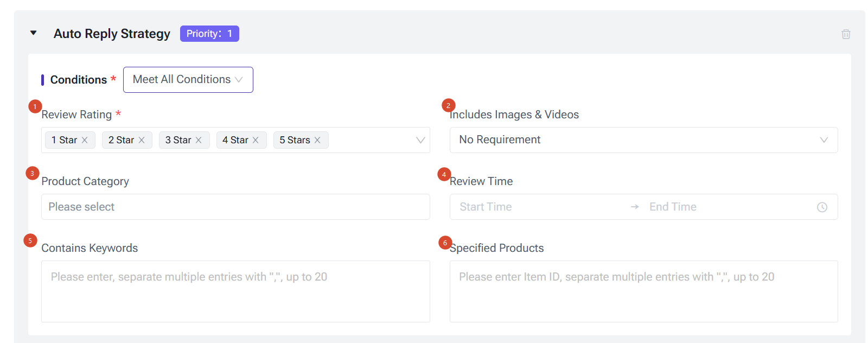Select the Auto Reply Strategy title
868x343 pixels.
pos(112,34)
